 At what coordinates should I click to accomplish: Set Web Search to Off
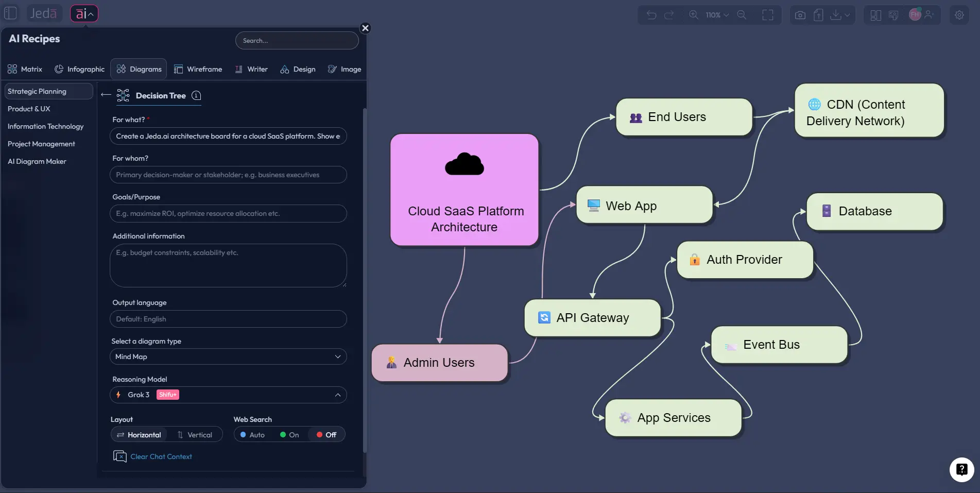[326, 435]
